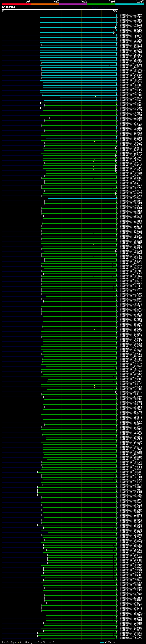Click the UniRef100_Q9AW03 hit label

(131, 198)
